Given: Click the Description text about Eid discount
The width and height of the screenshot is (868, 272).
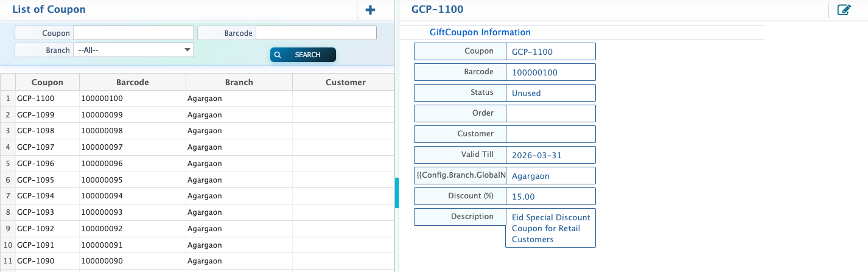Looking at the screenshot, I should (550, 228).
